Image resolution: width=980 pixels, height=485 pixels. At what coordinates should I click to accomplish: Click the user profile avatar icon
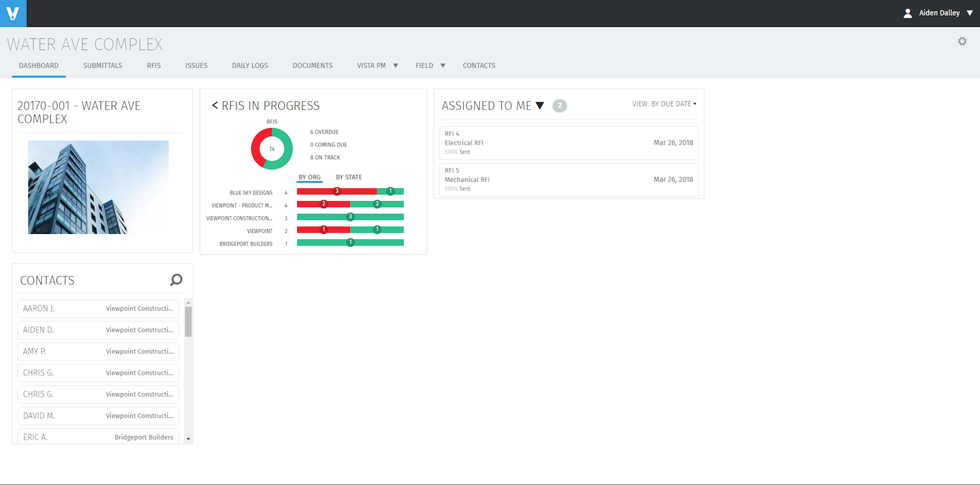coord(908,13)
